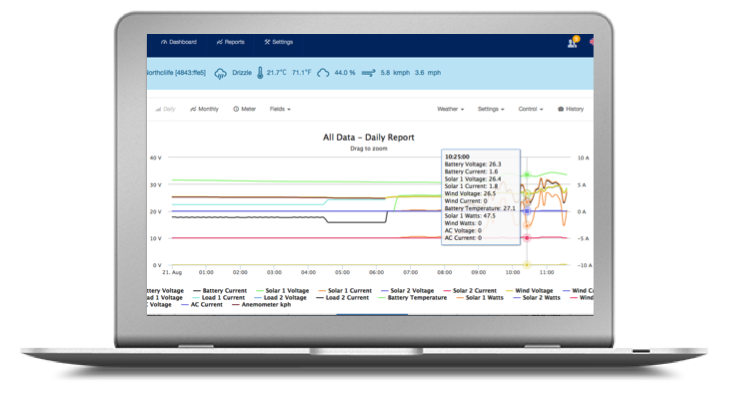Screen dimensions: 733x411
Task: Click the drizzle rain cloud icon
Action: point(221,73)
